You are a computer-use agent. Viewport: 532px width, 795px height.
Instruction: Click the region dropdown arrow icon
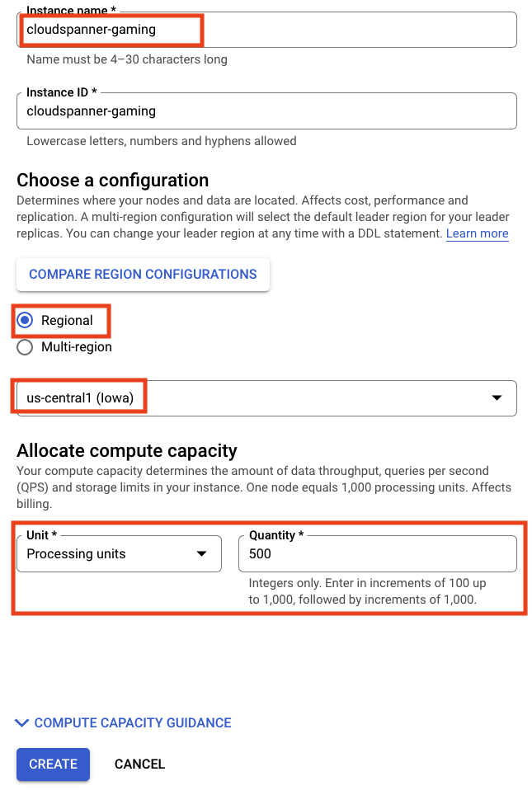(497, 398)
